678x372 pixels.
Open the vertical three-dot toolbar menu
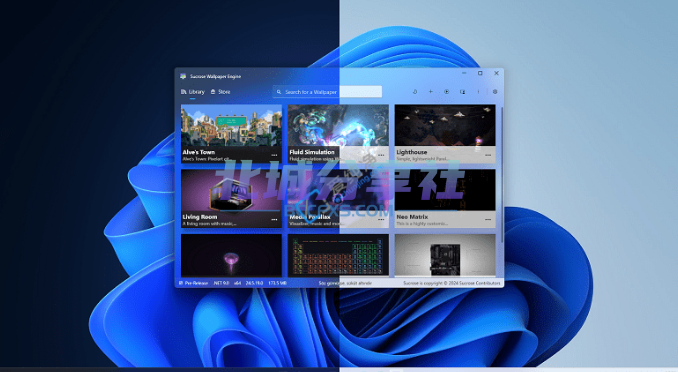click(x=479, y=92)
